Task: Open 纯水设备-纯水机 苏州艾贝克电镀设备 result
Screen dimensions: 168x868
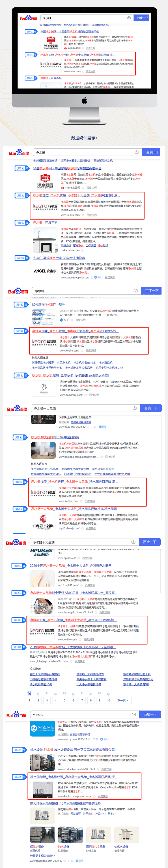Action: pos(72,749)
